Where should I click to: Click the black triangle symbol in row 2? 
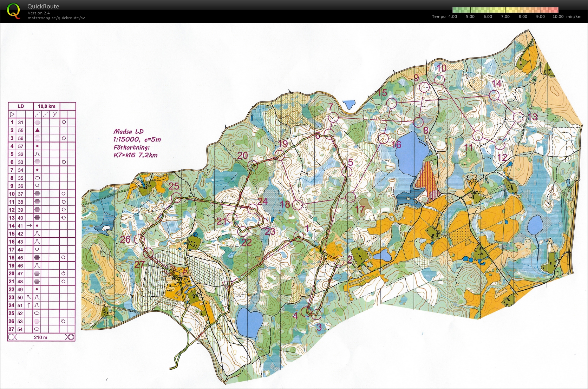[37, 130]
